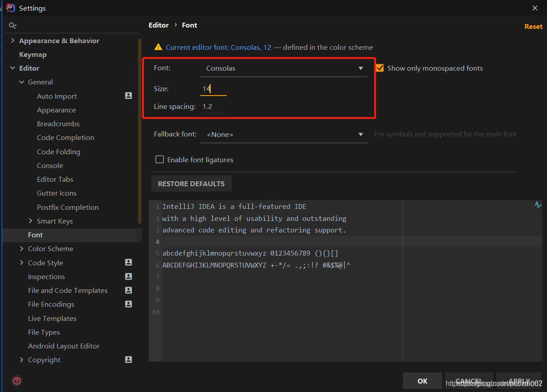Click the profile icon beside File and Code Templates
The width and height of the screenshot is (547, 392).
coord(129,290)
